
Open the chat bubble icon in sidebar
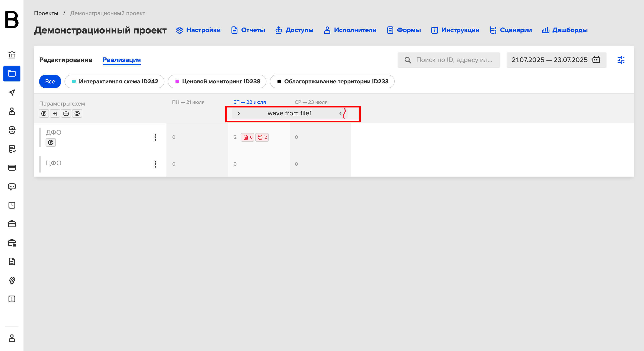[x=12, y=187]
